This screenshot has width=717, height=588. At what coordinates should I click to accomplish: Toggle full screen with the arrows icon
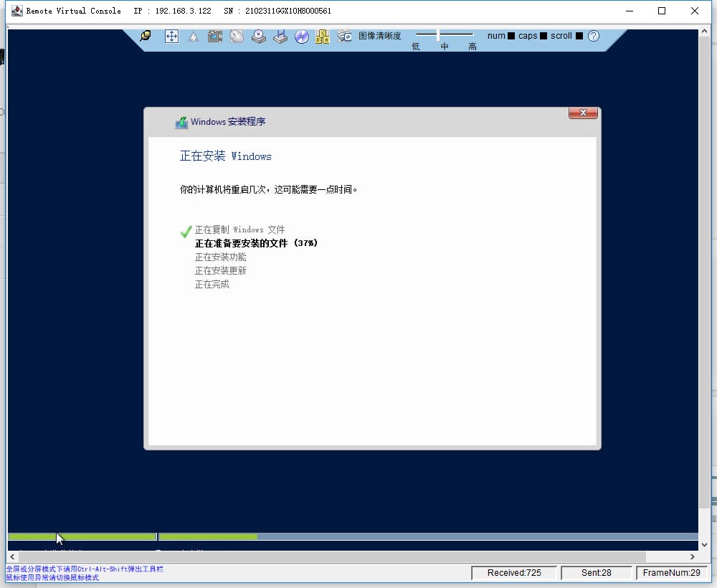click(x=171, y=37)
